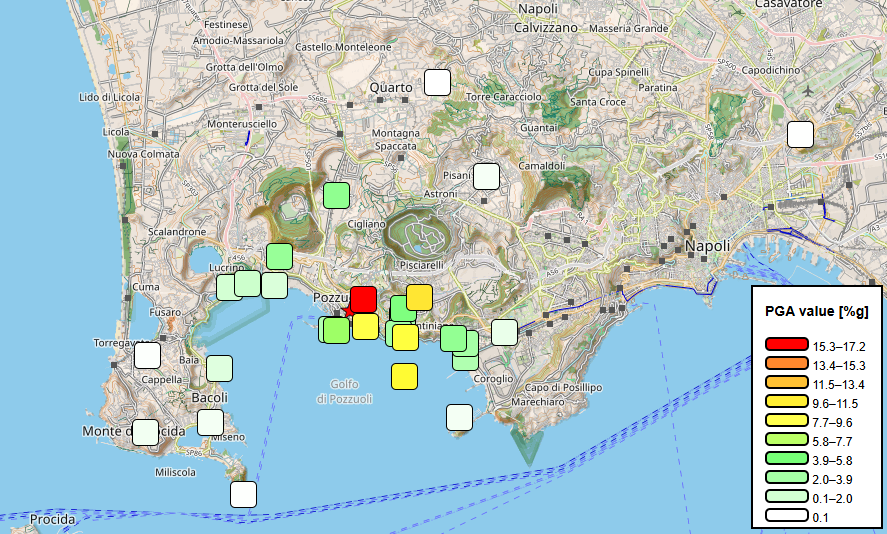Image resolution: width=887 pixels, height=534 pixels.
Task: Click the Torre Caracciolo label
Action: tap(503, 97)
